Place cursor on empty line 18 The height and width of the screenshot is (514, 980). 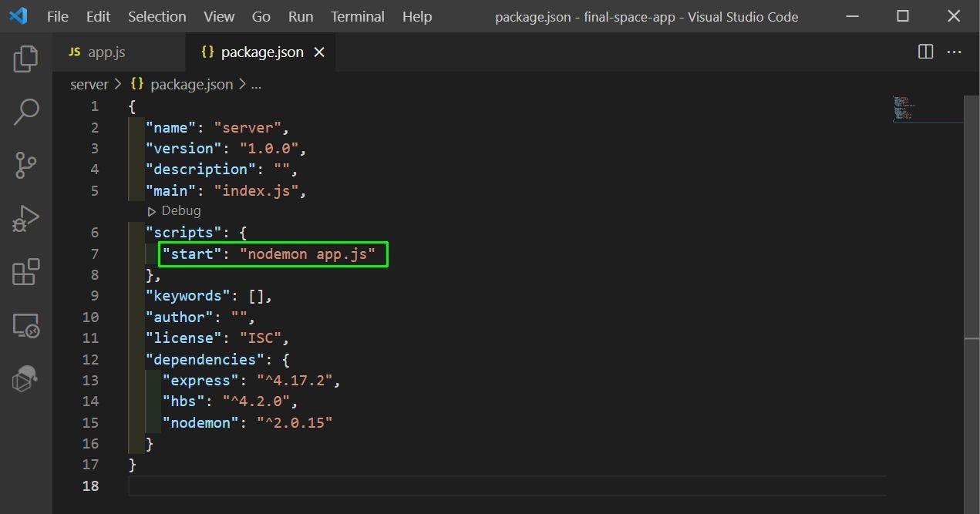[507, 486]
